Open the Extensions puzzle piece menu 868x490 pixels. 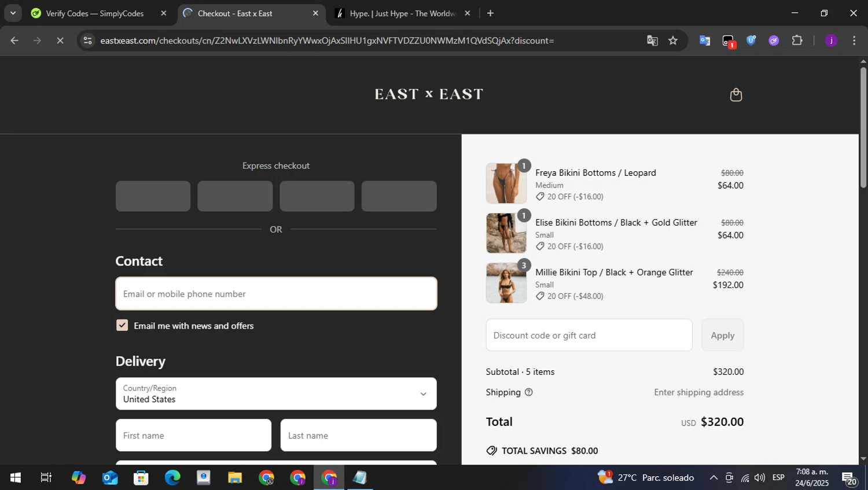click(797, 40)
